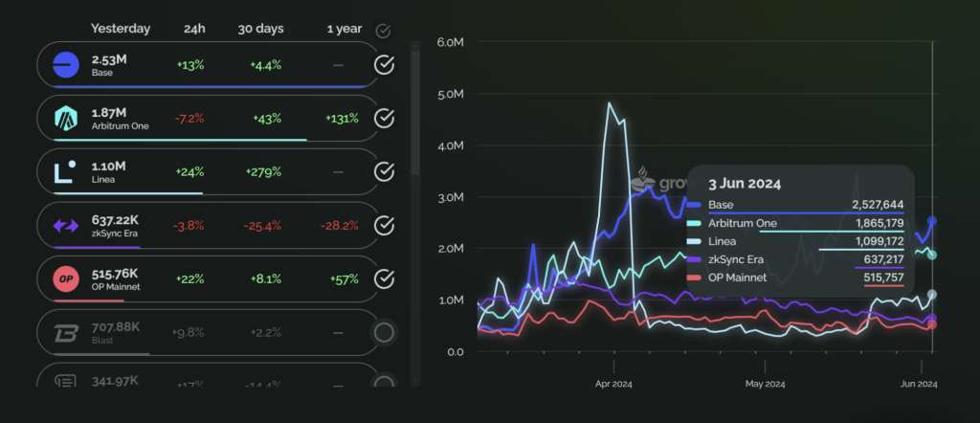The height and width of the screenshot is (423, 980).
Task: Click the OP Mainnet red logo
Action: coord(65,279)
